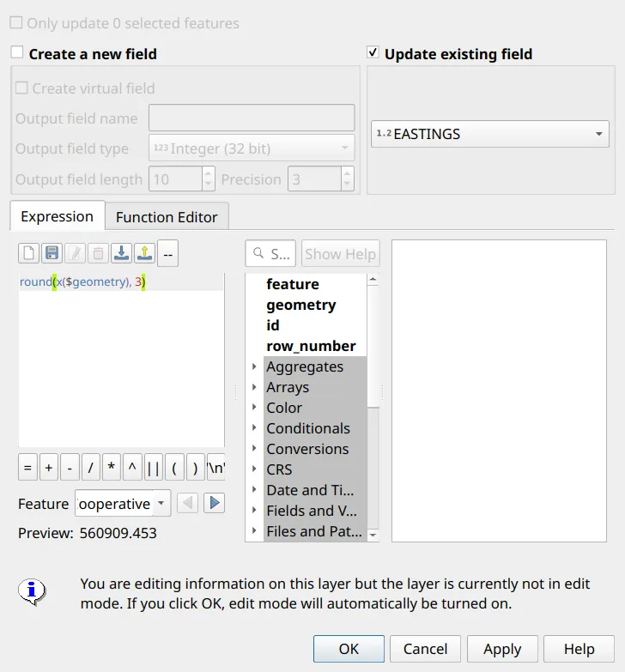Save the current expression using the floppy icon
The image size is (625, 672).
[52, 253]
